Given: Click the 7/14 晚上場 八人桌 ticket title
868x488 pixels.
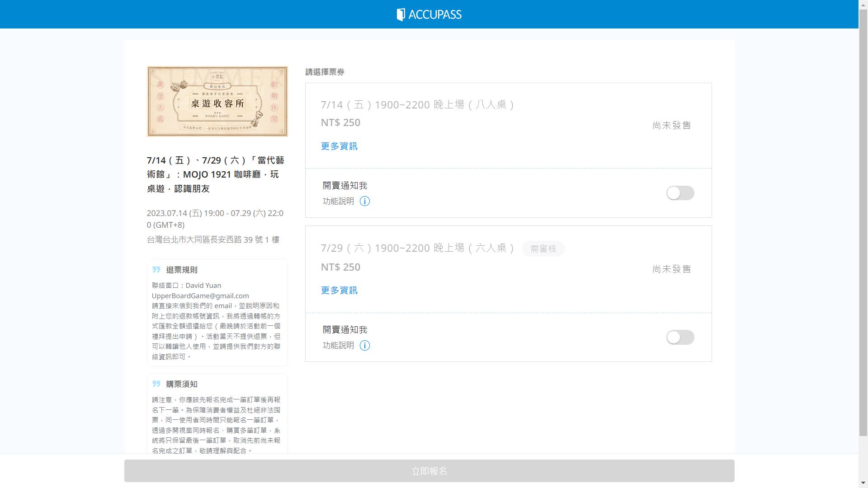Looking at the screenshot, I should pos(417,105).
